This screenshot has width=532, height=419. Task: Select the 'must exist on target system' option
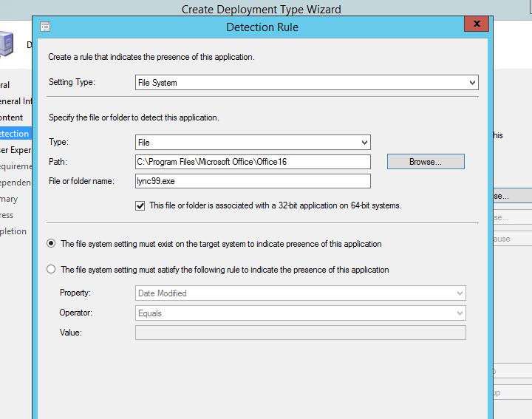click(x=51, y=244)
